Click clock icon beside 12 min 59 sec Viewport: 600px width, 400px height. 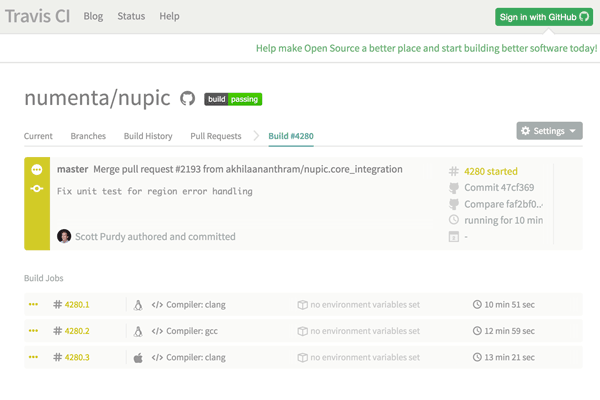477,330
